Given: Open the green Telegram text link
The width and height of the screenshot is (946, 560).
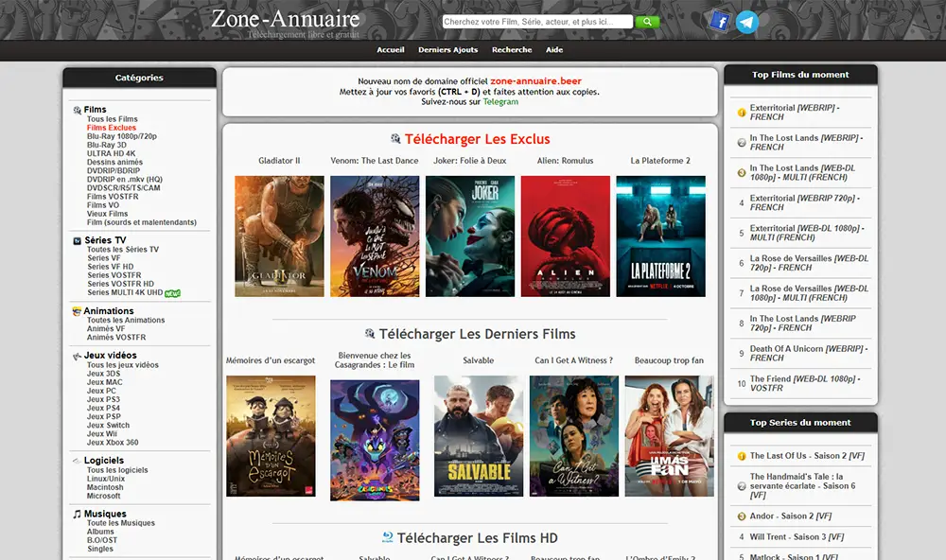Looking at the screenshot, I should pyautogui.click(x=500, y=101).
